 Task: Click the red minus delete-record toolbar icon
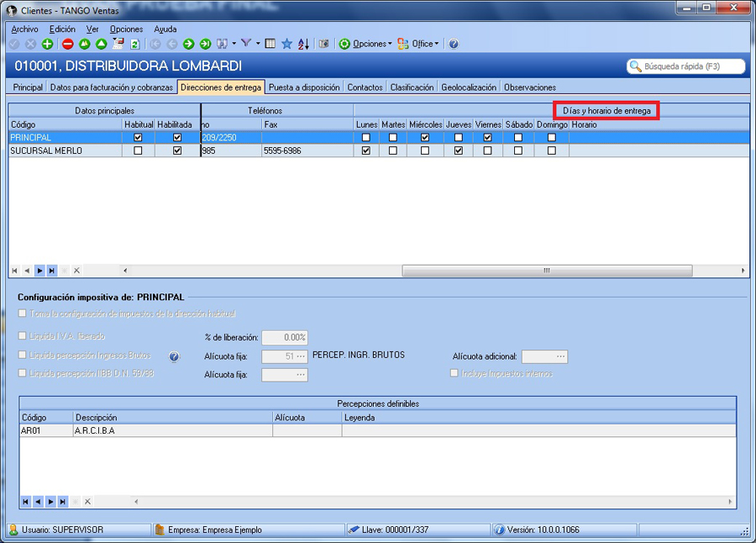tap(67, 44)
